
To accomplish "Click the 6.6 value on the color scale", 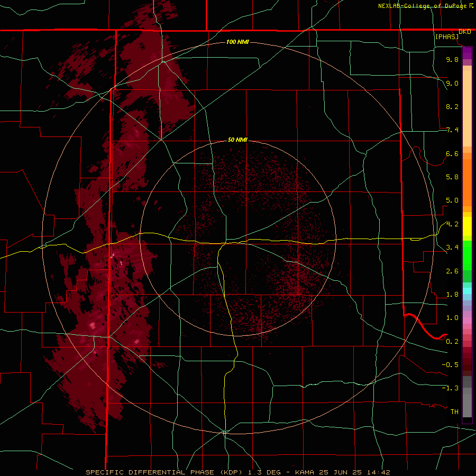I will [452, 153].
